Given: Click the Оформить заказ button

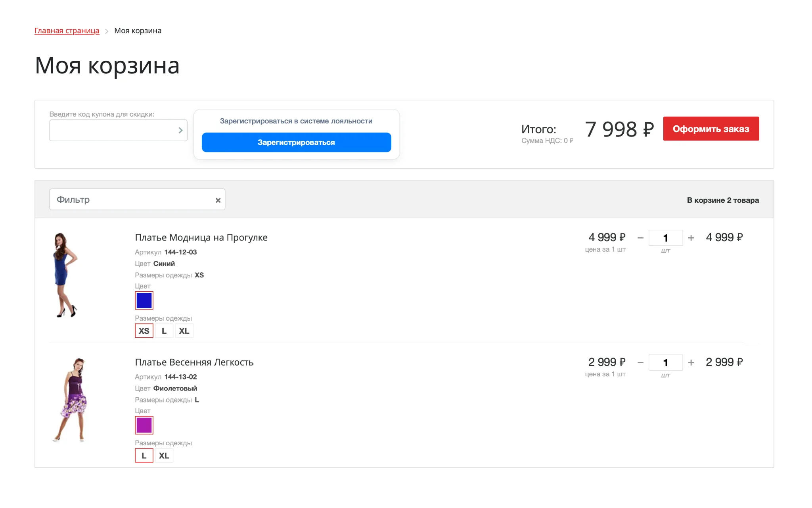Looking at the screenshot, I should tap(711, 129).
